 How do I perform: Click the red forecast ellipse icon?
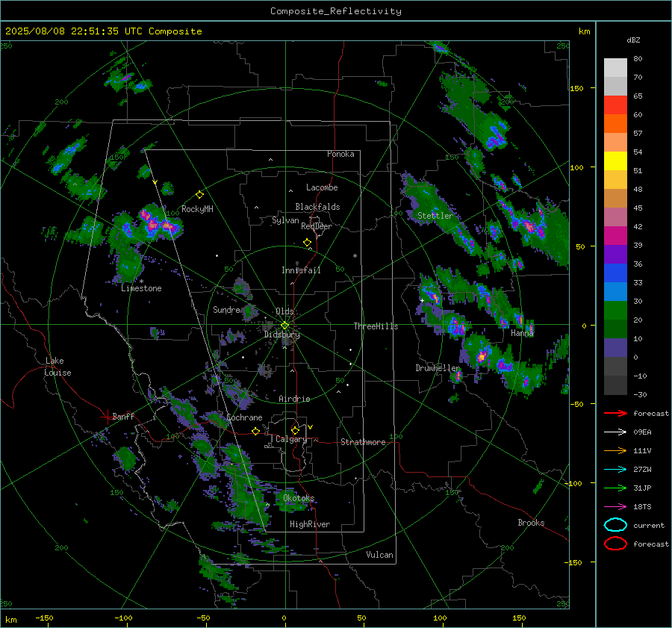tap(615, 544)
